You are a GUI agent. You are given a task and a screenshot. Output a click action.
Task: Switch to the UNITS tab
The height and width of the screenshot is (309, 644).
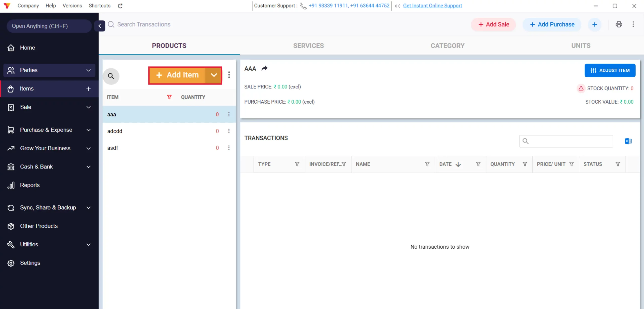[x=581, y=46]
